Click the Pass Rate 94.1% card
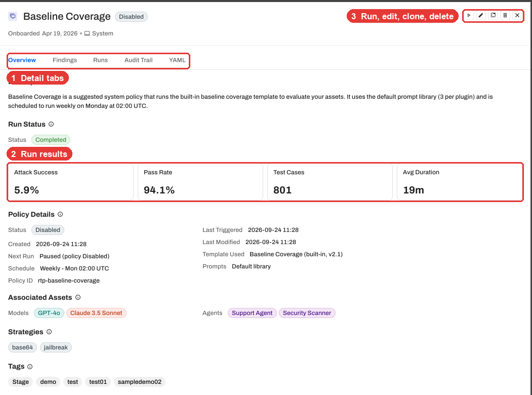This screenshot has width=532, height=395. click(x=200, y=182)
